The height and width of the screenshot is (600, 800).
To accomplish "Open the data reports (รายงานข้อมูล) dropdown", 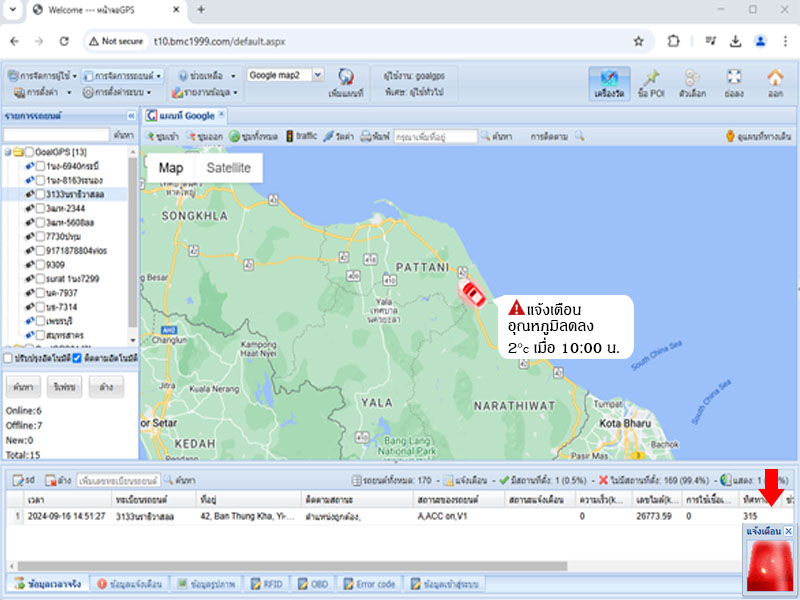I will [205, 92].
